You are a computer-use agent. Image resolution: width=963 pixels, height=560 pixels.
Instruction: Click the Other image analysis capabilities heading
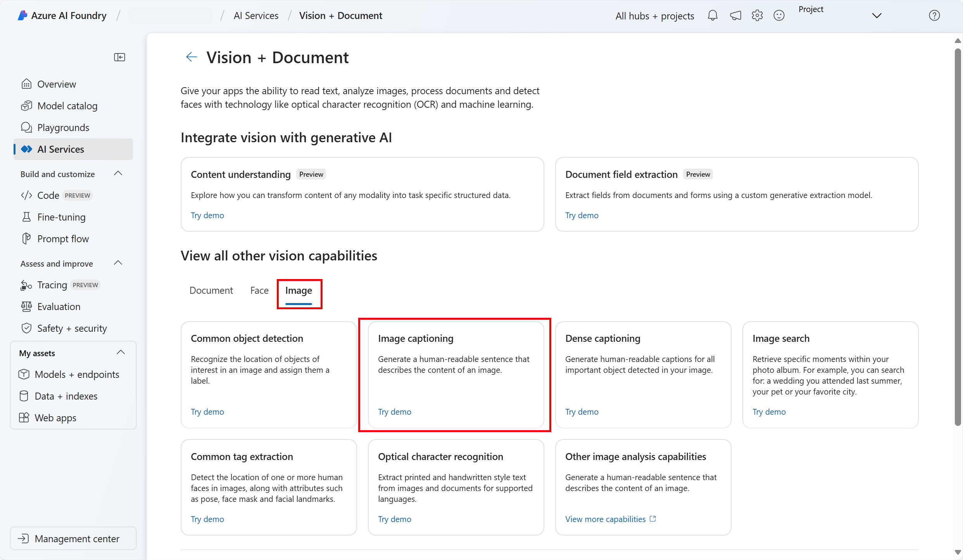635,457
